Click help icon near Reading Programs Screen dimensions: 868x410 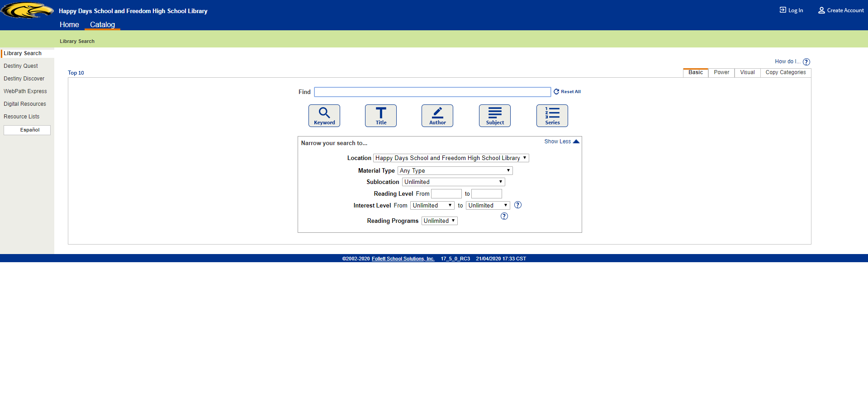(504, 217)
